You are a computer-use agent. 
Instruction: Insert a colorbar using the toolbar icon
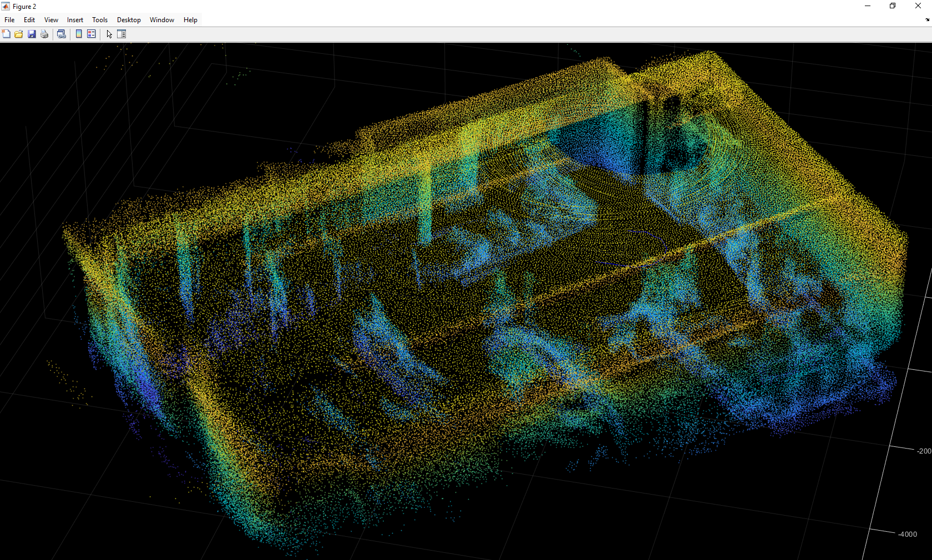pyautogui.click(x=79, y=34)
